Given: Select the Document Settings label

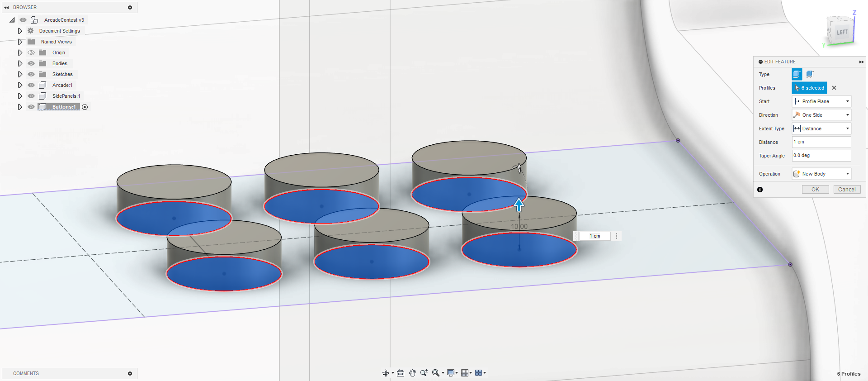Looking at the screenshot, I should pos(60,31).
